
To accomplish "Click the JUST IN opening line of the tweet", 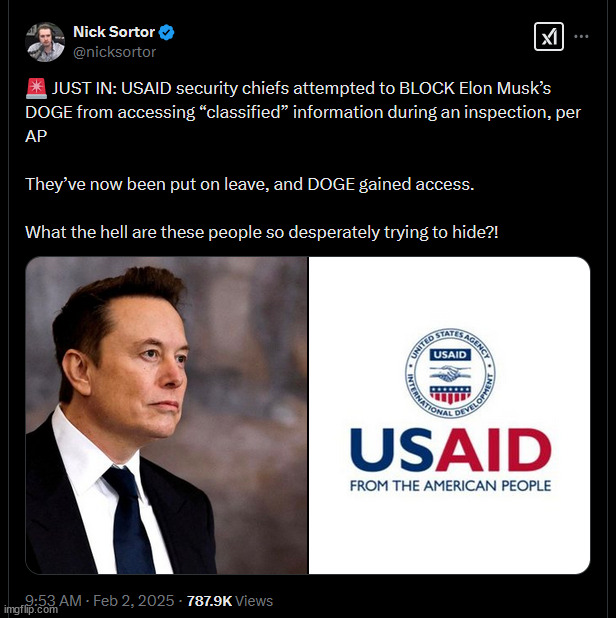I will (303, 112).
